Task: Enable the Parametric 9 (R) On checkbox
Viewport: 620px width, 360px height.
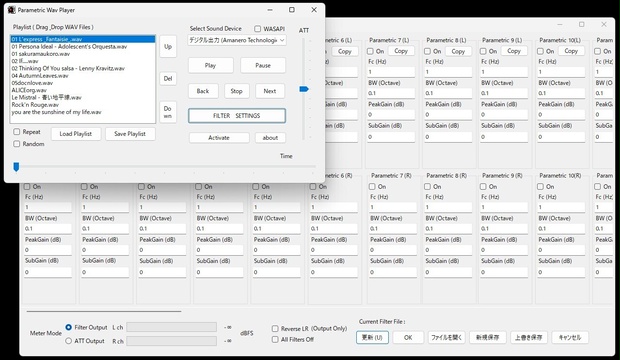Action: (x=483, y=186)
